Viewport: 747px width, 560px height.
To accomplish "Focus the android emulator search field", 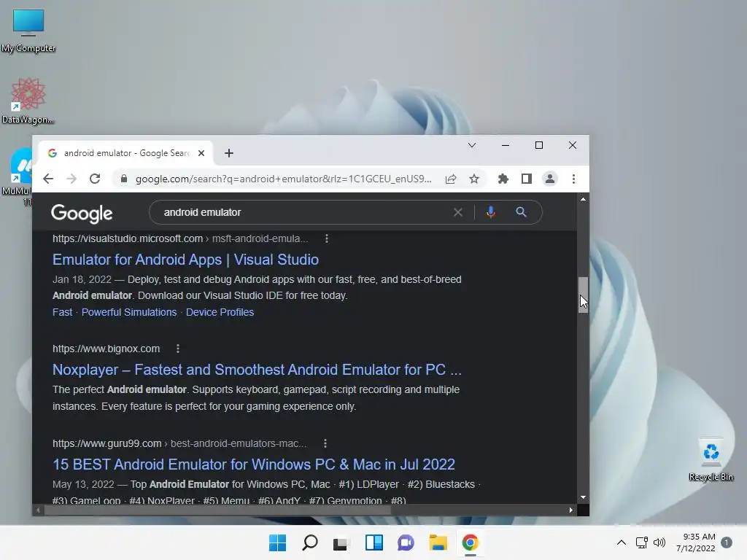I will click(x=305, y=212).
